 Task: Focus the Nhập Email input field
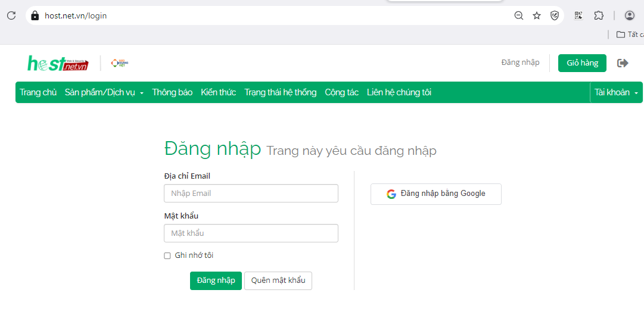(251, 194)
